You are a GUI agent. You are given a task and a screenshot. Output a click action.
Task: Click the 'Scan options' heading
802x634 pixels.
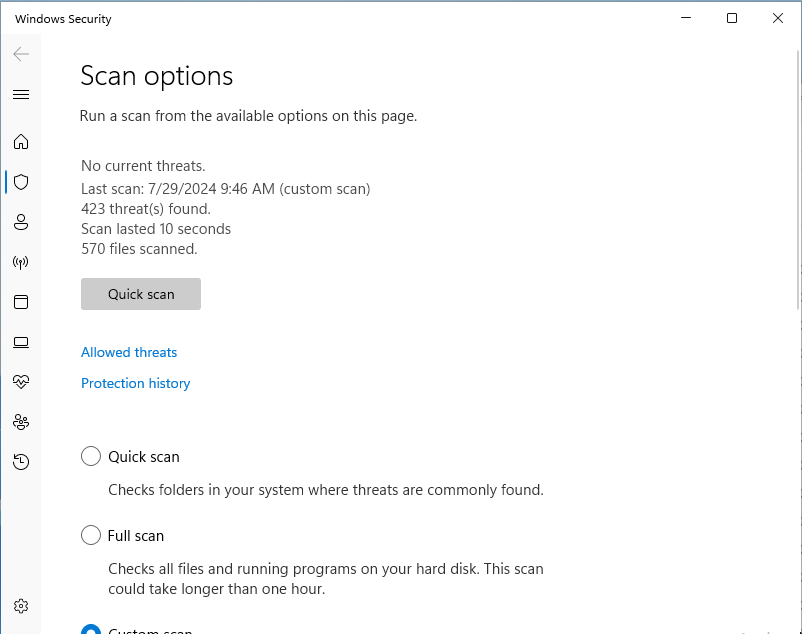[157, 77]
